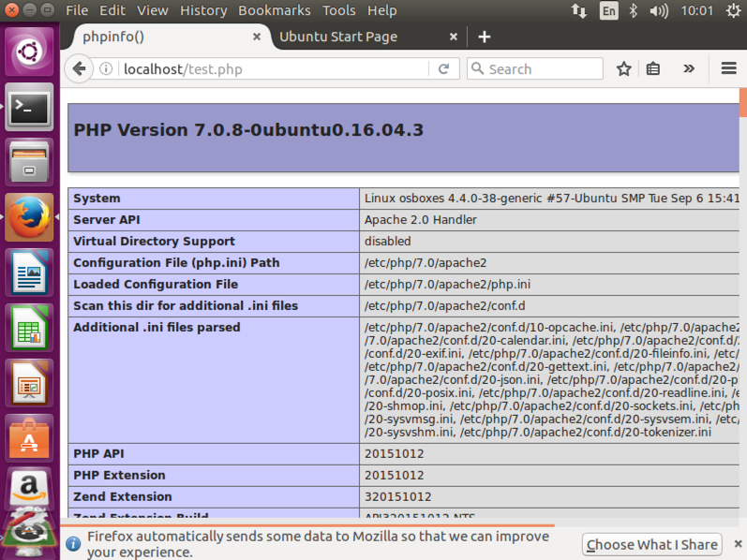747x560 pixels.
Task: Open the History menu
Action: (203, 10)
